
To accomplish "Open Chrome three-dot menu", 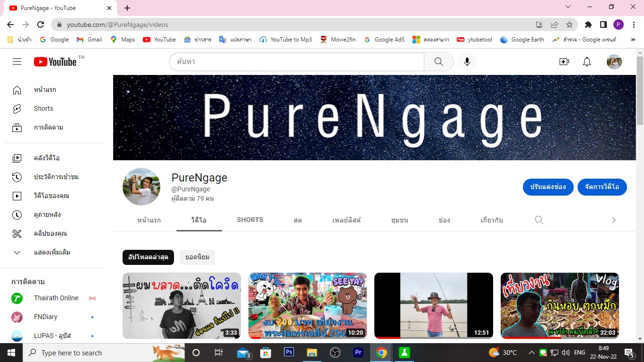I will 634,25.
